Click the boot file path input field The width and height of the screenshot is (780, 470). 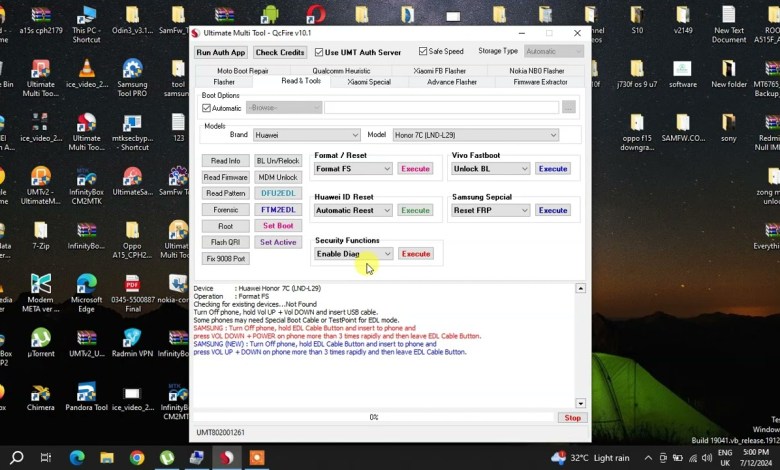(x=442, y=107)
